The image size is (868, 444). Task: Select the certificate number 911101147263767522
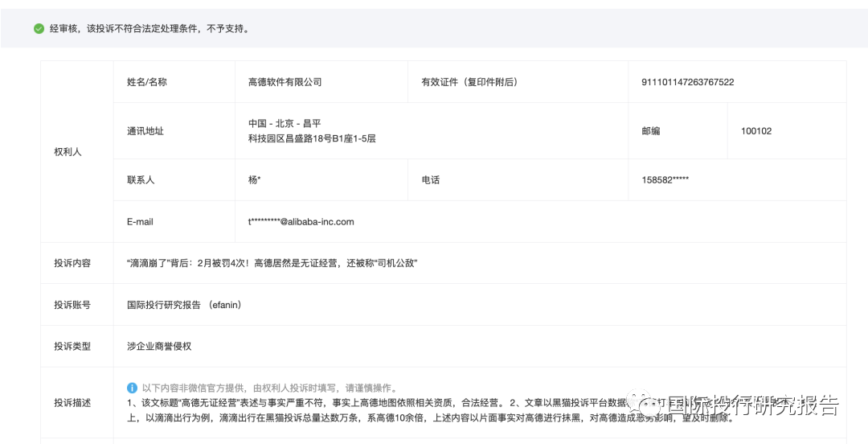[687, 82]
